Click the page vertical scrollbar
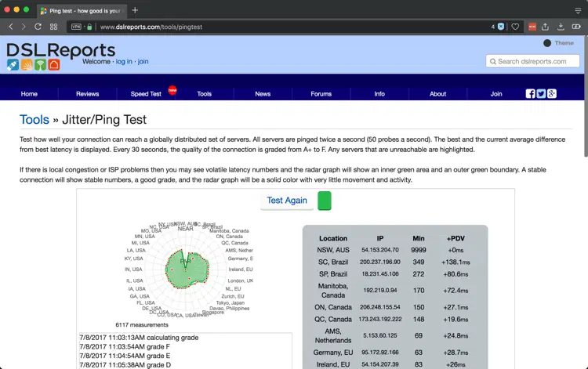Viewport: 588px width, 369px height. pos(586,96)
